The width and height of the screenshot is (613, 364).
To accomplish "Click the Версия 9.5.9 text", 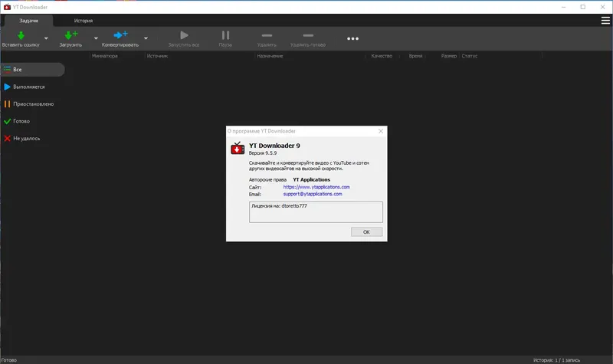I will click(x=263, y=153).
